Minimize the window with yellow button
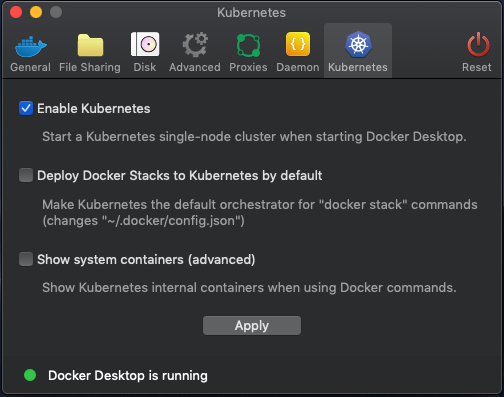The width and height of the screenshot is (504, 397). point(36,12)
